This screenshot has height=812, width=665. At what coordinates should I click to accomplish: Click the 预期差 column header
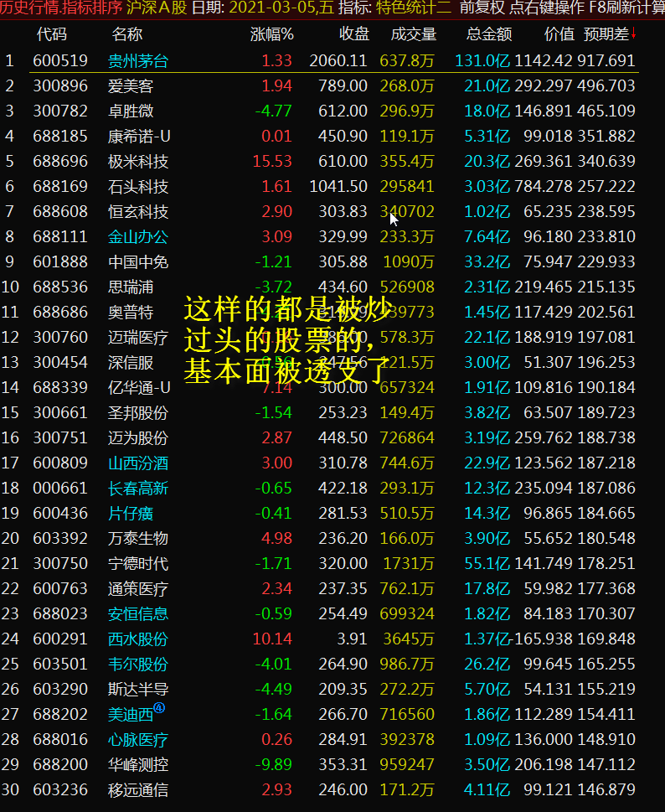(x=606, y=34)
